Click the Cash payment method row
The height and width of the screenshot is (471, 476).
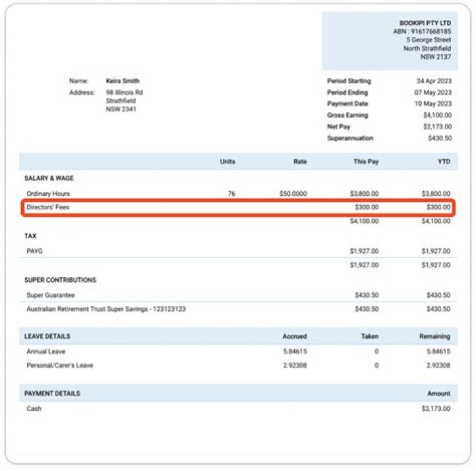click(34, 409)
